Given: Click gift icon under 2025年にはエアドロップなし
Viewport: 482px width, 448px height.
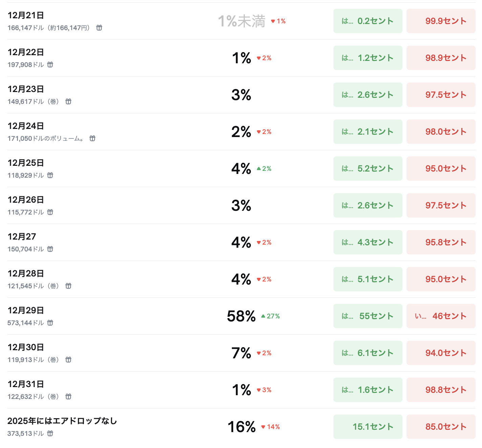Looking at the screenshot, I should (x=50, y=433).
